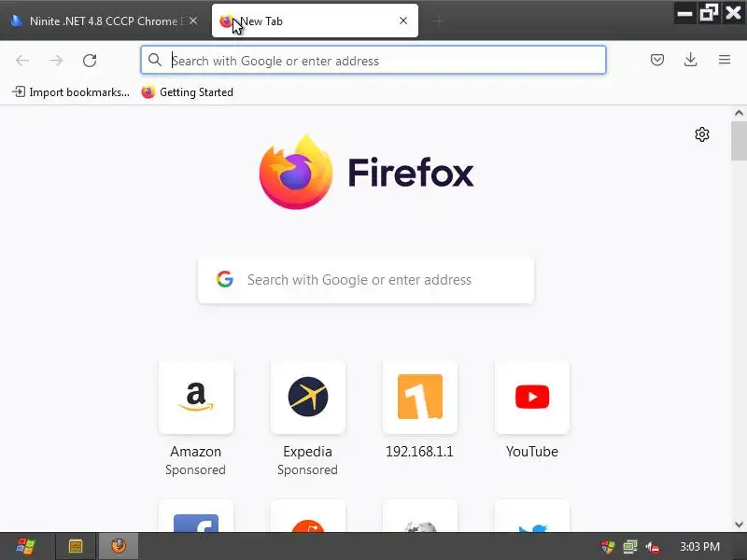Click the Firefox taskbar button

tap(119, 546)
